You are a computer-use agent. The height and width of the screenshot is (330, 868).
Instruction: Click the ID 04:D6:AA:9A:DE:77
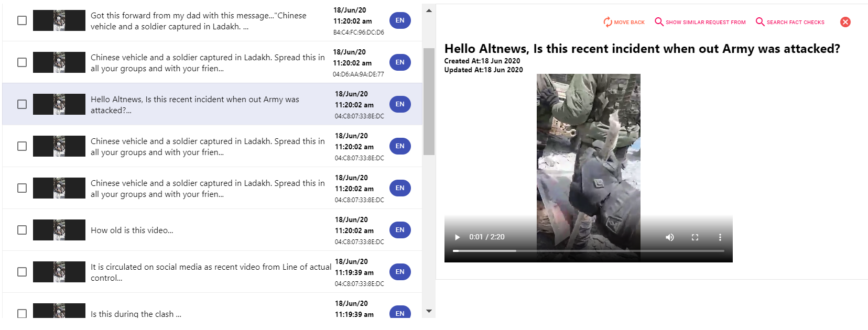click(359, 74)
